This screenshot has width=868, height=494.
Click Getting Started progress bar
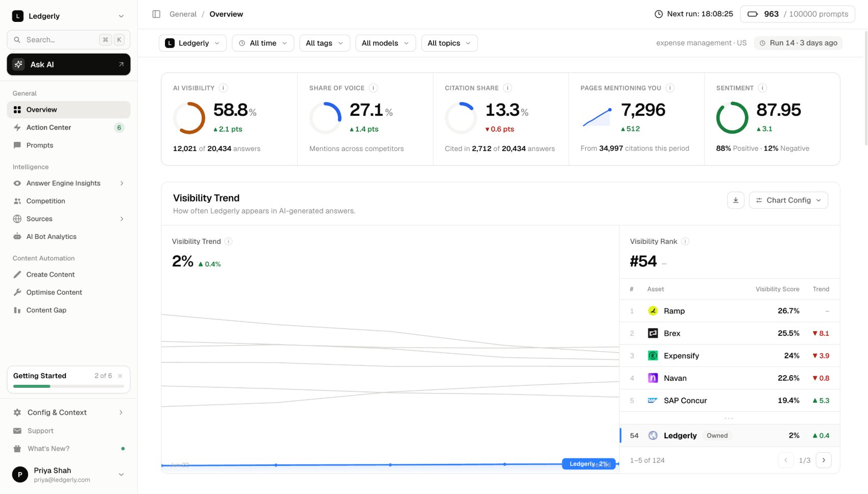(x=68, y=386)
